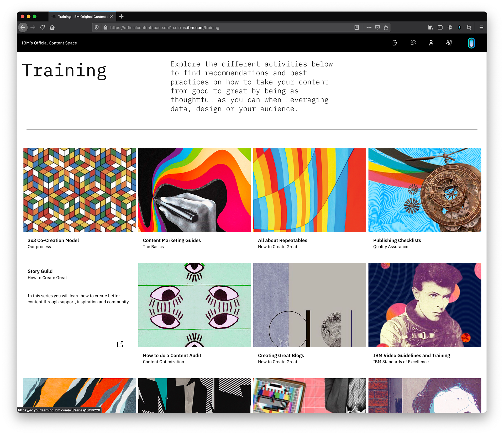Click IBM's Official Content Space title
The width and height of the screenshot is (504, 435).
pos(49,43)
